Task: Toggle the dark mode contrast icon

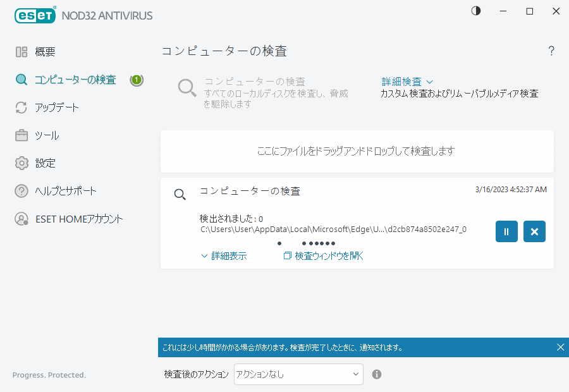Action: [475, 11]
